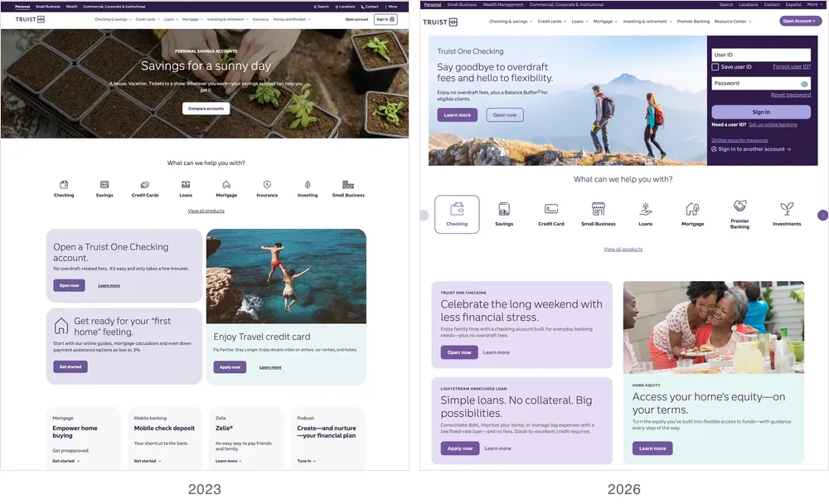Open Locations with pin icon in 2023 top bar

(345, 7)
